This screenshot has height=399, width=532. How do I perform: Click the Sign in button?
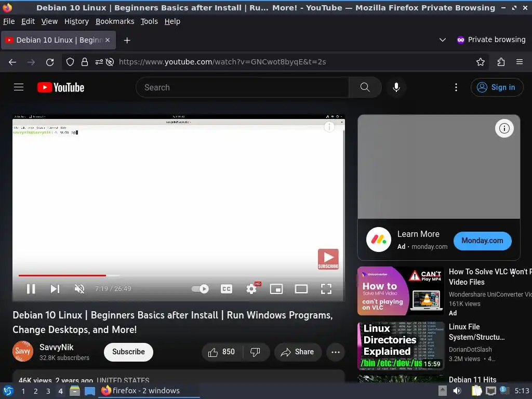497,87
